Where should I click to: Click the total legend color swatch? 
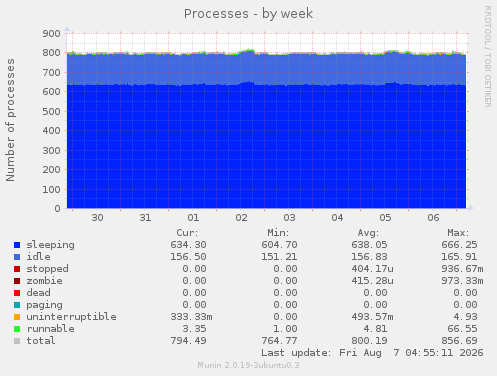(x=17, y=341)
